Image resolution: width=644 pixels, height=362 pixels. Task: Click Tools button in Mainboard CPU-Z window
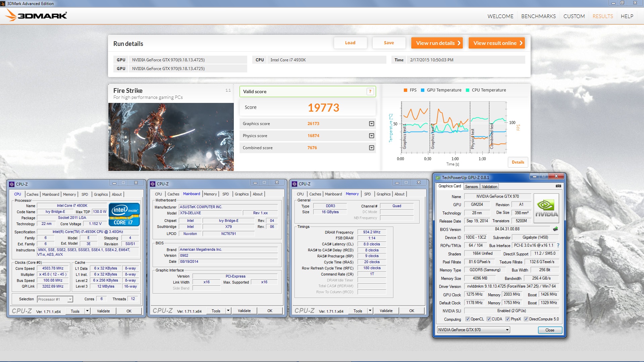[x=216, y=311]
